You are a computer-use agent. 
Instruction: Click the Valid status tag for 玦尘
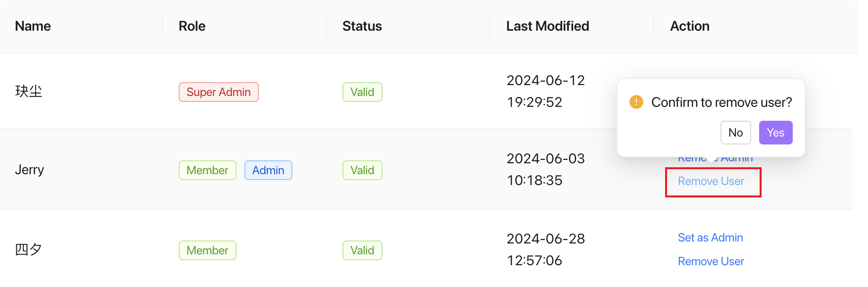point(362,92)
